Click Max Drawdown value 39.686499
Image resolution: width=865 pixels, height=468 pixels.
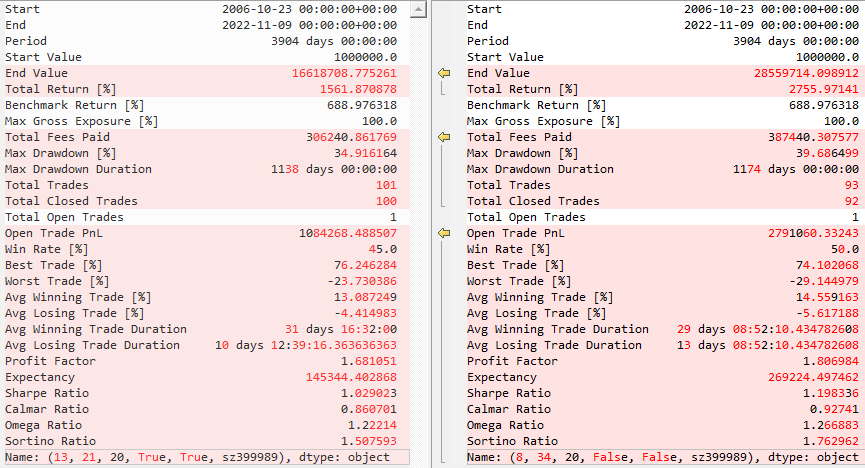[827, 153]
